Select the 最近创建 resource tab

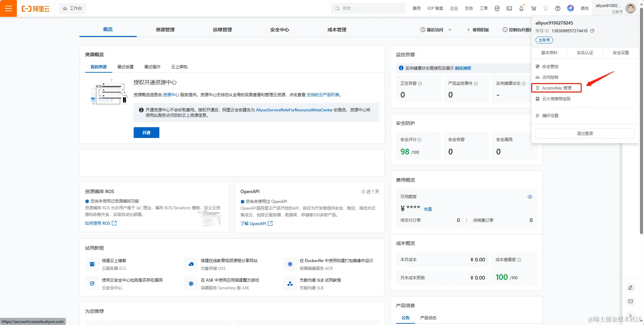125,67
